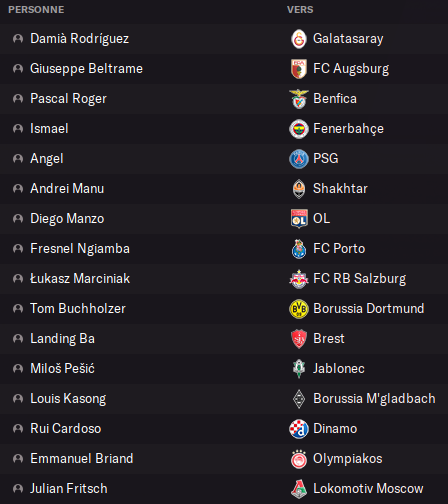Screen dimensions: 448x504
Task: Click the person icon beside Damià Rodríguez
Action: coord(18,39)
